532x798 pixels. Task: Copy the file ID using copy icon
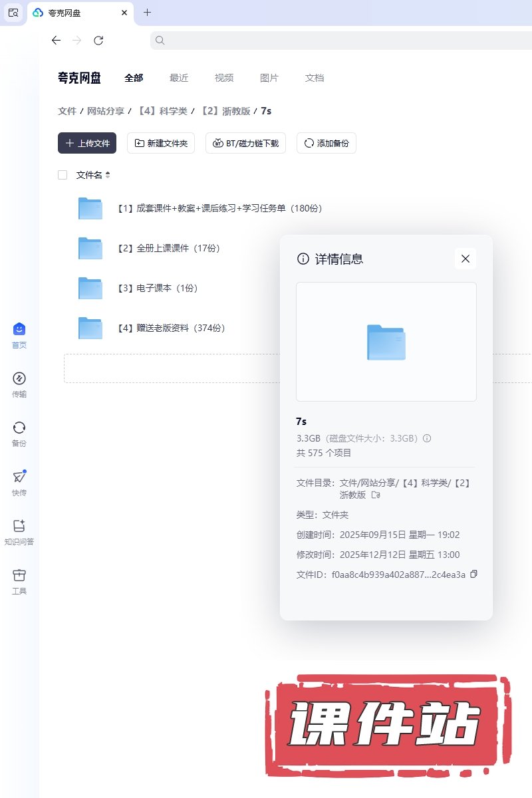tap(473, 575)
